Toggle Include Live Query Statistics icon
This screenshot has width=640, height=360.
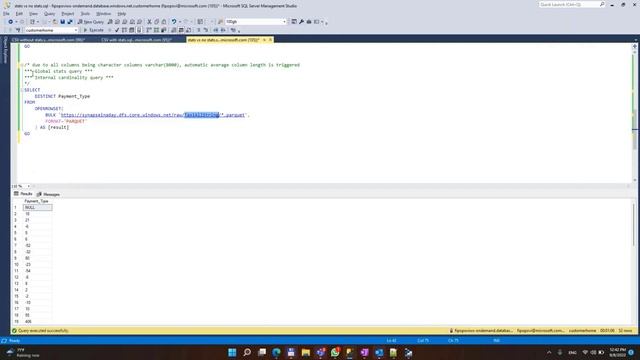pyautogui.click(x=156, y=30)
